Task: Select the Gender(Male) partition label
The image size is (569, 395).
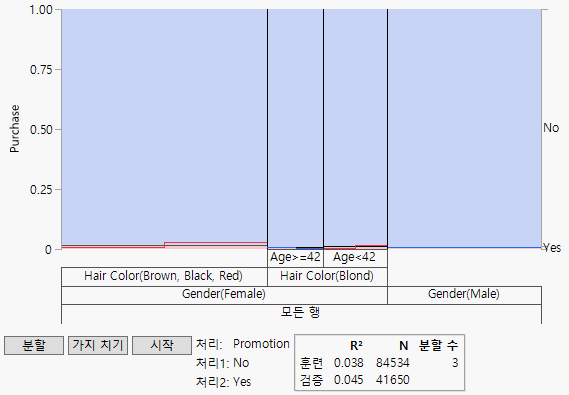Action: point(464,294)
